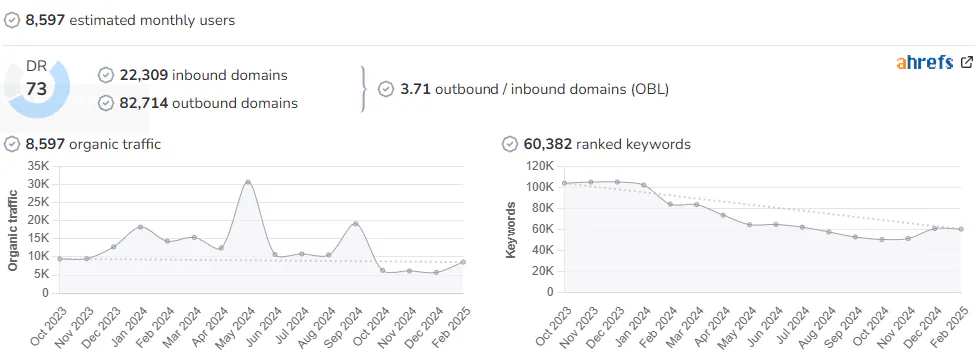
Task: Click check icon beside outbound domains
Action: (106, 103)
